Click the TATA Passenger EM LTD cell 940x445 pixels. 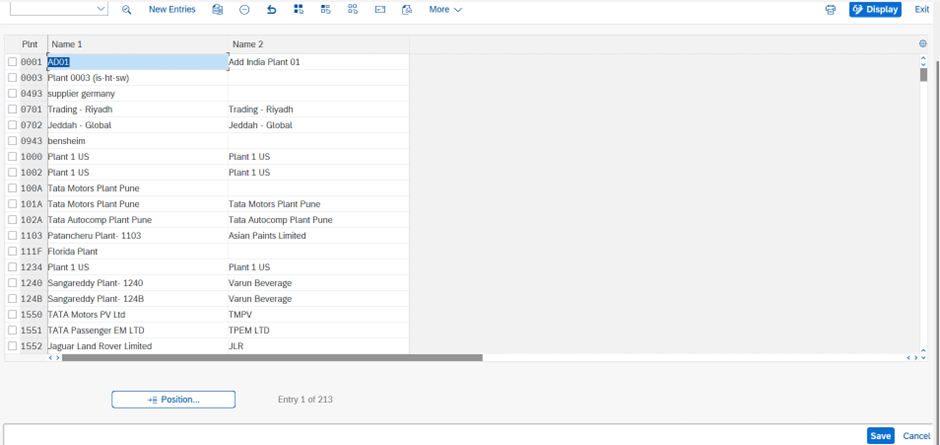pyautogui.click(x=138, y=330)
